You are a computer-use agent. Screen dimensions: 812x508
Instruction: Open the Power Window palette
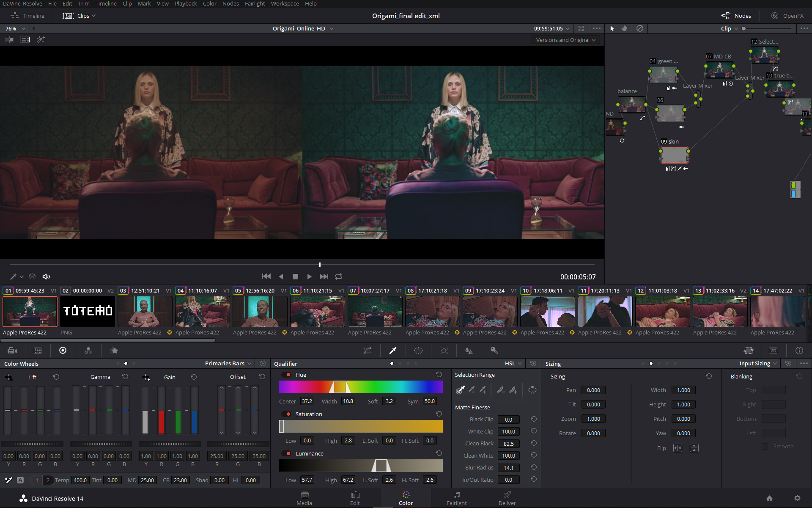418,351
